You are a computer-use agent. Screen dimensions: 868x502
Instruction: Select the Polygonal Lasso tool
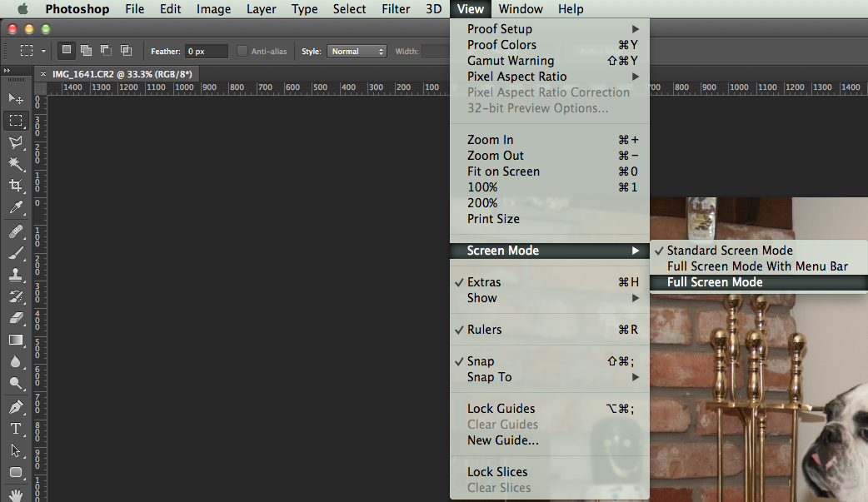tap(16, 142)
